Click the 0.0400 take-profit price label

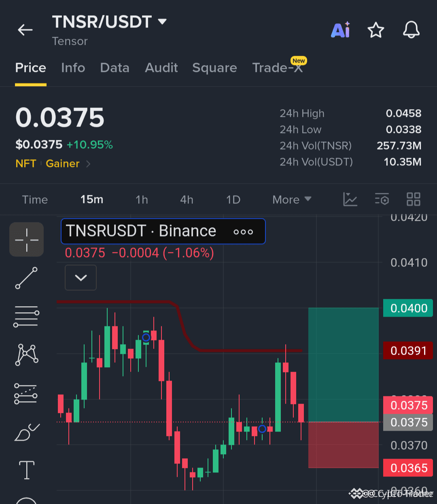pyautogui.click(x=408, y=308)
